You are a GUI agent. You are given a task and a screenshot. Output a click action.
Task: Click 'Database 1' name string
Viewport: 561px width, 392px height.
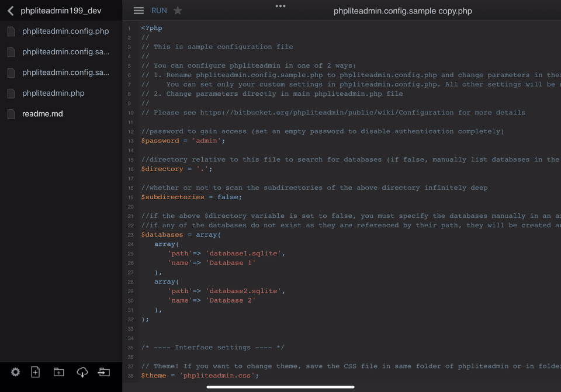(x=231, y=263)
